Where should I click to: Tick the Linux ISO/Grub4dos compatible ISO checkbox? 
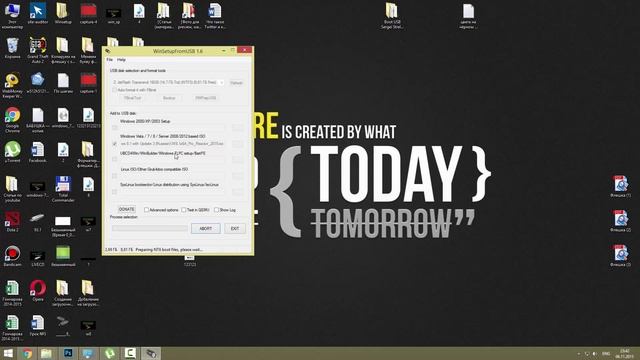115,176
